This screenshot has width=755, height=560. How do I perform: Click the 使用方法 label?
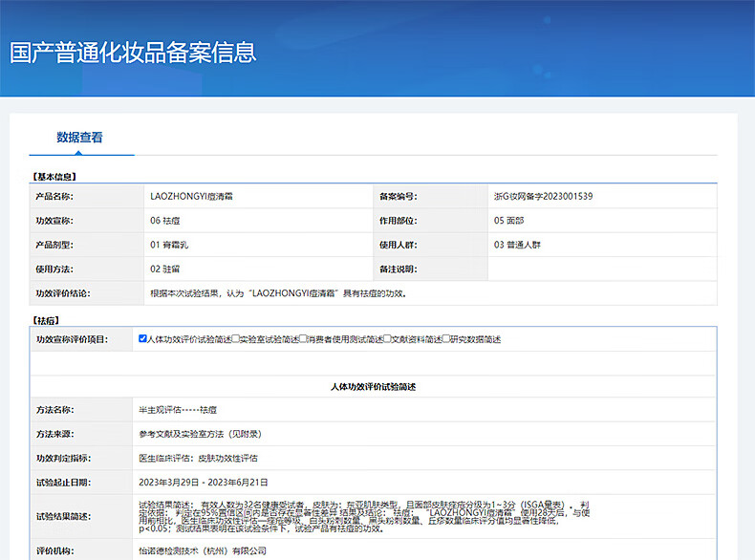[54, 269]
